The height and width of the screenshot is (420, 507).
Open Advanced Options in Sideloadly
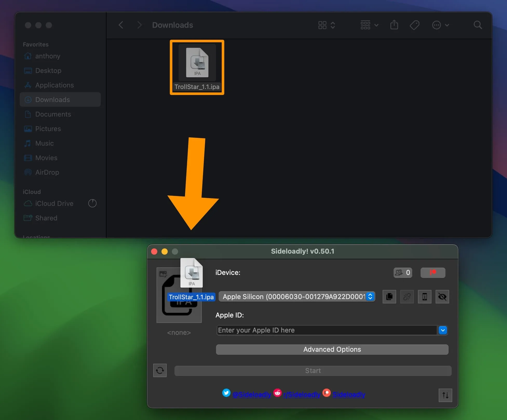point(332,349)
